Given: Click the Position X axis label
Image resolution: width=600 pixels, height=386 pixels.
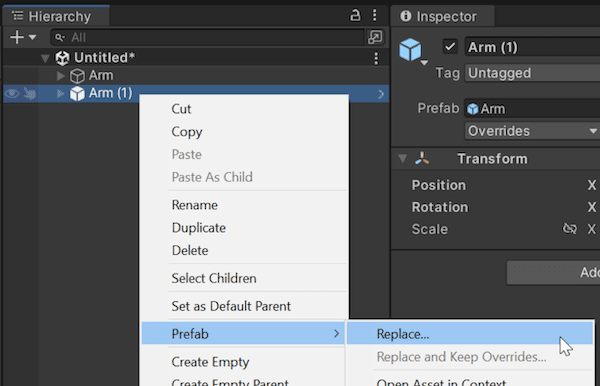Looking at the screenshot, I should pos(592,185).
